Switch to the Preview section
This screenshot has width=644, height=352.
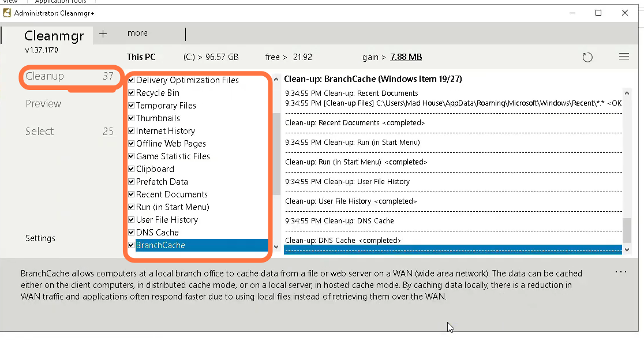pos(43,104)
